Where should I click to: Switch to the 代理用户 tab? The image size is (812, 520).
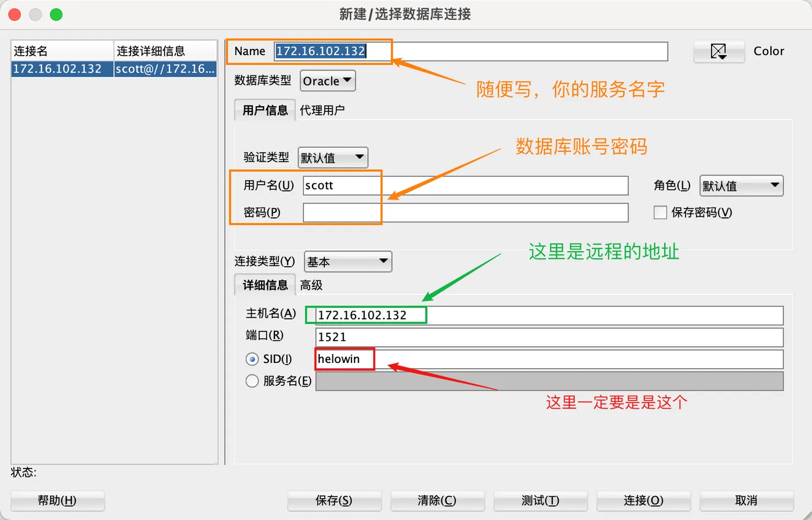(322, 110)
